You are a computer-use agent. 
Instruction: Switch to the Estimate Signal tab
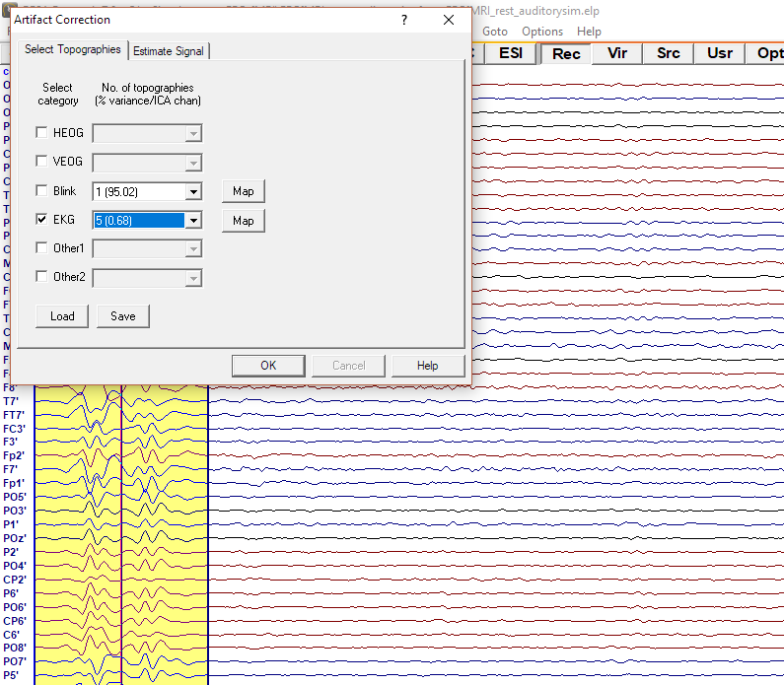(169, 51)
